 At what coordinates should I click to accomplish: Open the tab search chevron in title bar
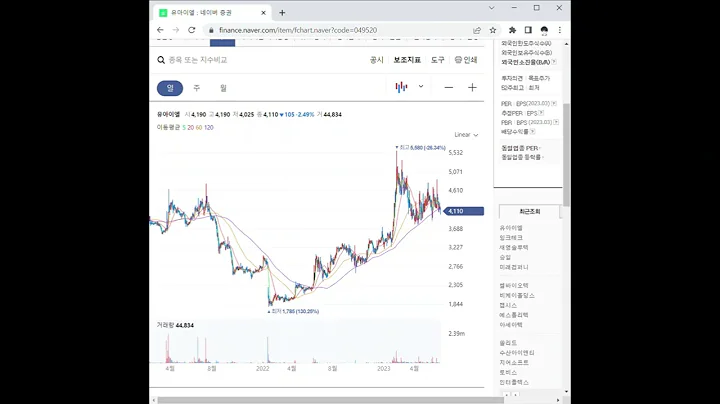tap(491, 8)
